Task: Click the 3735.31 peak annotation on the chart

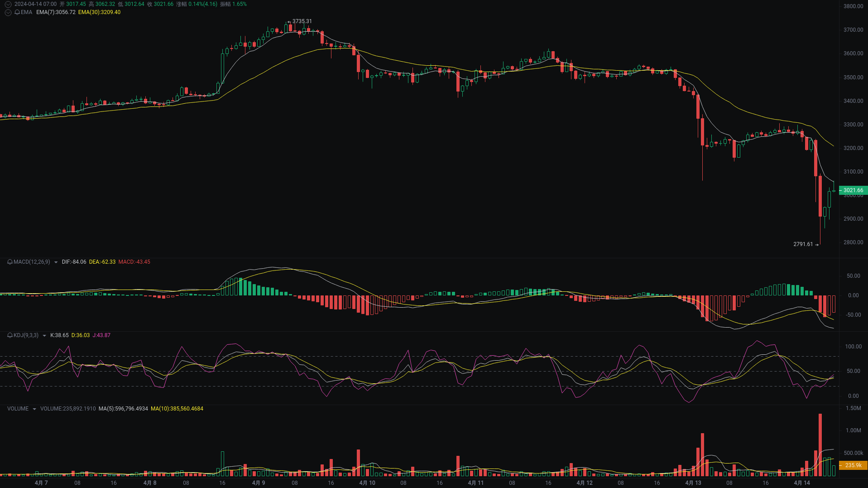Action: click(x=302, y=21)
